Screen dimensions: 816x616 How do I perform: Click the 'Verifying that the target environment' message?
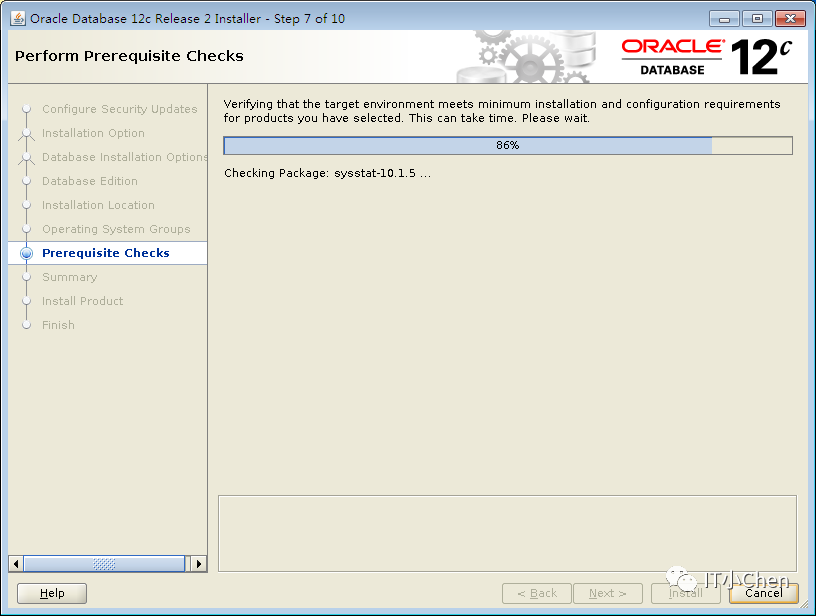tap(502, 111)
